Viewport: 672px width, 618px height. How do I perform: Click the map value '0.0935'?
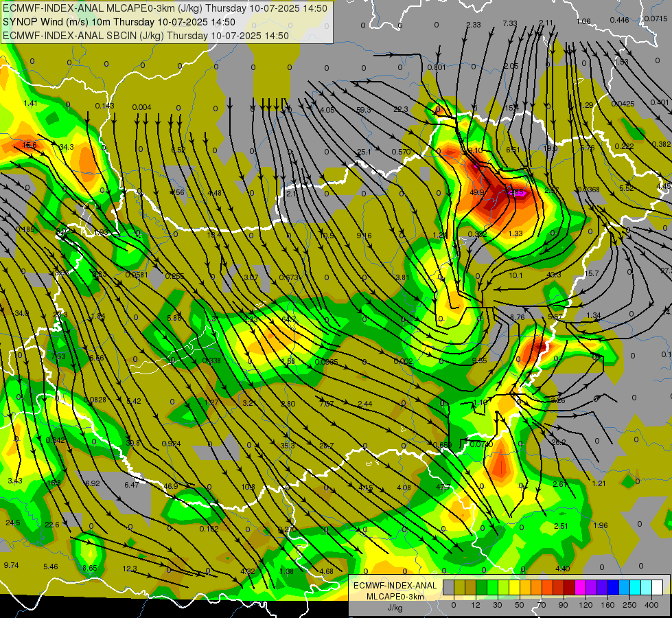(326, 362)
